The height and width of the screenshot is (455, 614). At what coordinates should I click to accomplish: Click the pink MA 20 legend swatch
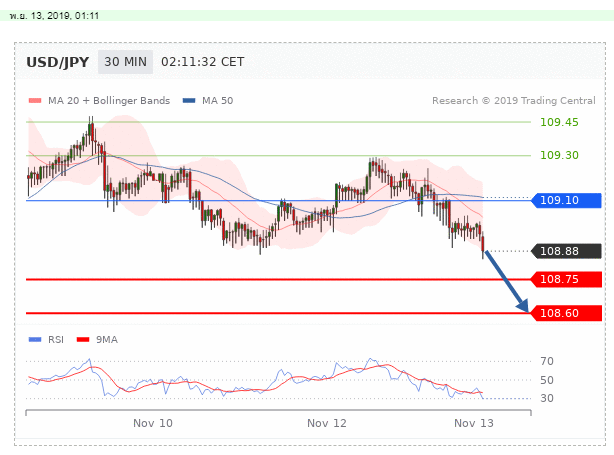[35, 101]
